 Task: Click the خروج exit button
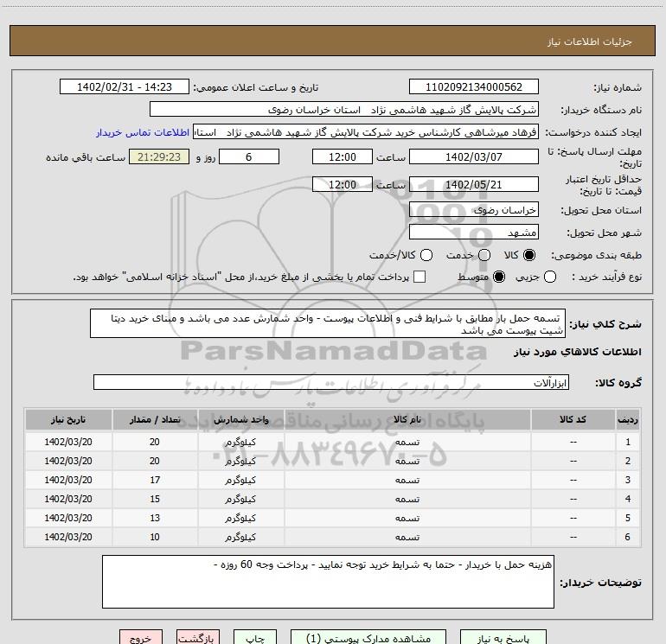[x=141, y=638]
